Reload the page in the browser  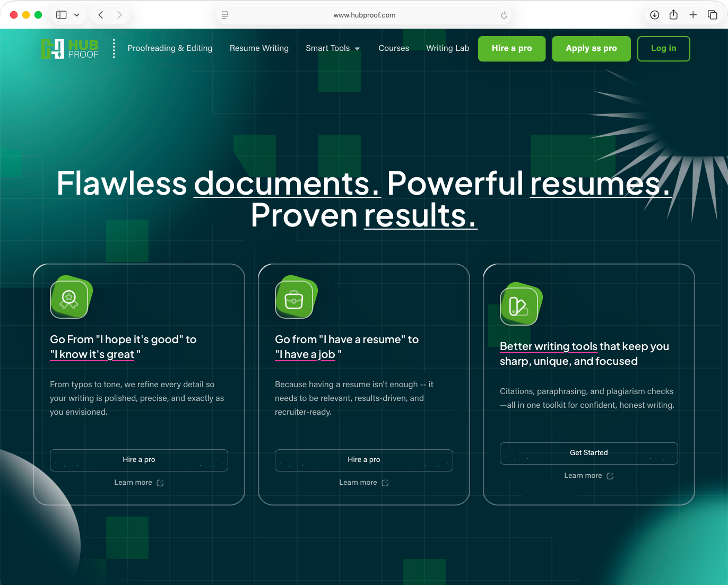(x=504, y=15)
